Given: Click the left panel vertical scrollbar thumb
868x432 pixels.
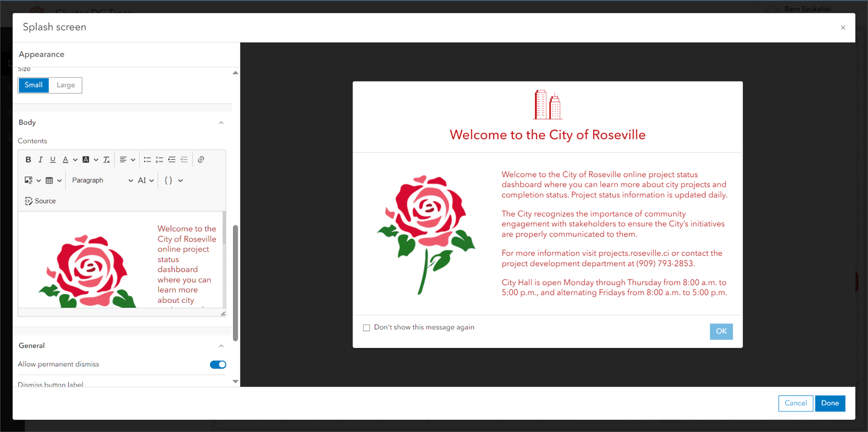Looking at the screenshot, I should click(x=235, y=283).
